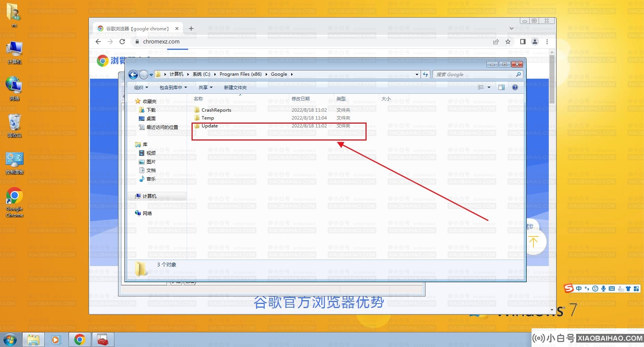
Task: Click the Explorer back navigation arrow
Action: point(133,75)
